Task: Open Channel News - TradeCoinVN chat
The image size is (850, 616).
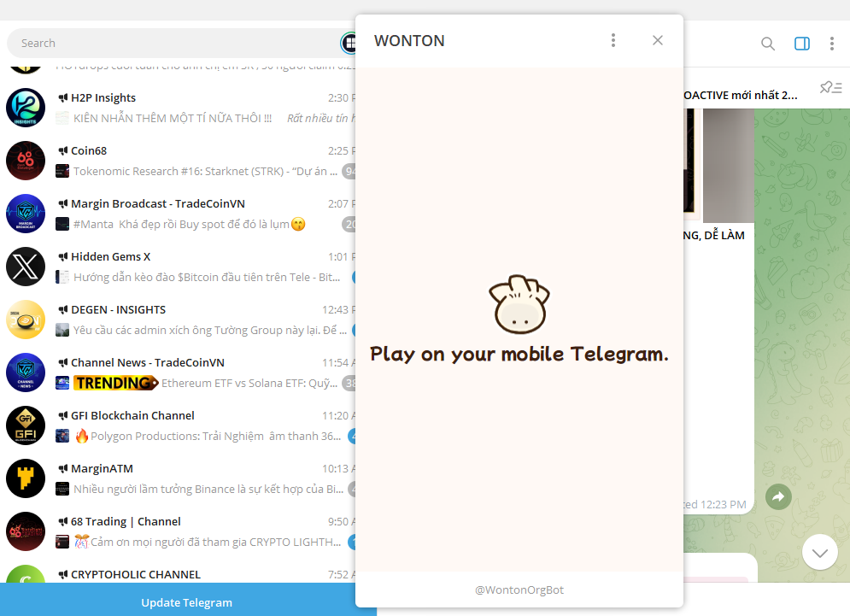Action: tap(178, 373)
